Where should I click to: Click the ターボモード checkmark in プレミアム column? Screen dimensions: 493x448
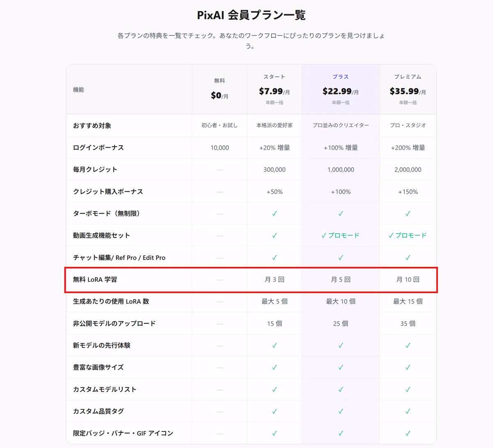(408, 214)
